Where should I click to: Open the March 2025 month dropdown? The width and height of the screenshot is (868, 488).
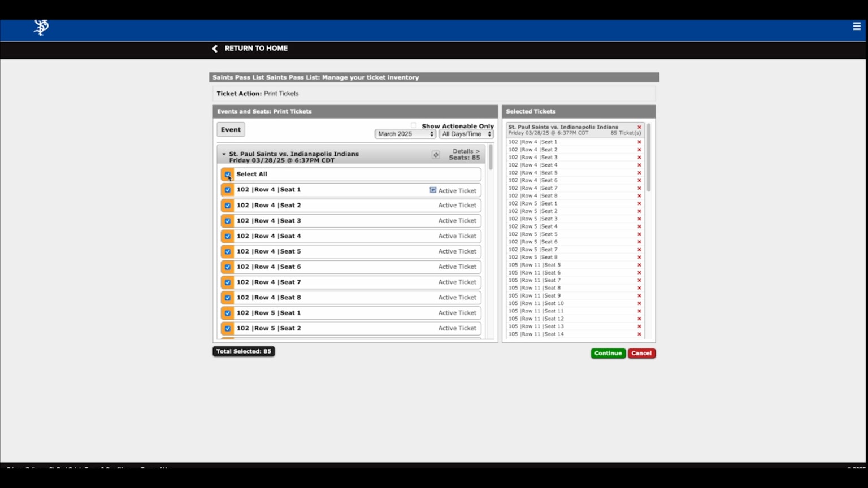point(405,134)
